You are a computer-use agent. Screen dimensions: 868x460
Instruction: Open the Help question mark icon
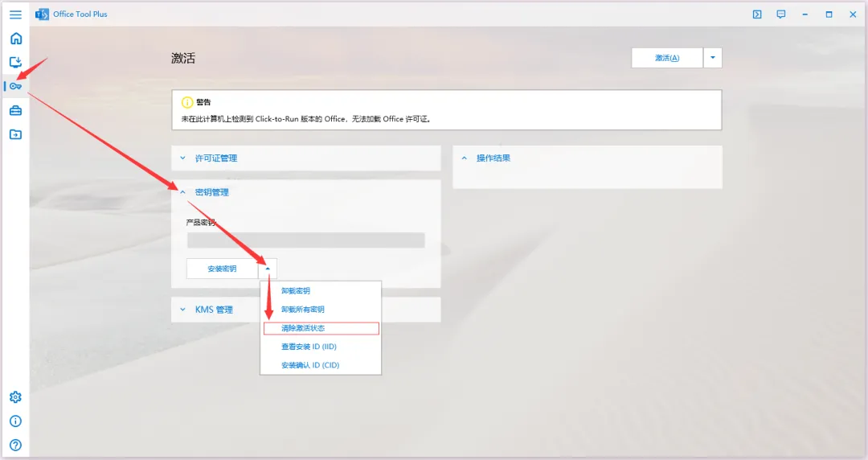pyautogui.click(x=15, y=445)
